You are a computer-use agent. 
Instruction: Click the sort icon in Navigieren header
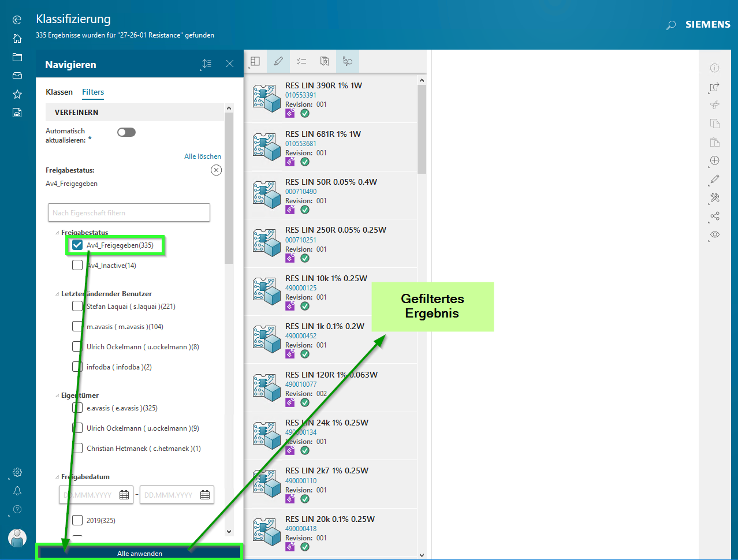(x=207, y=64)
